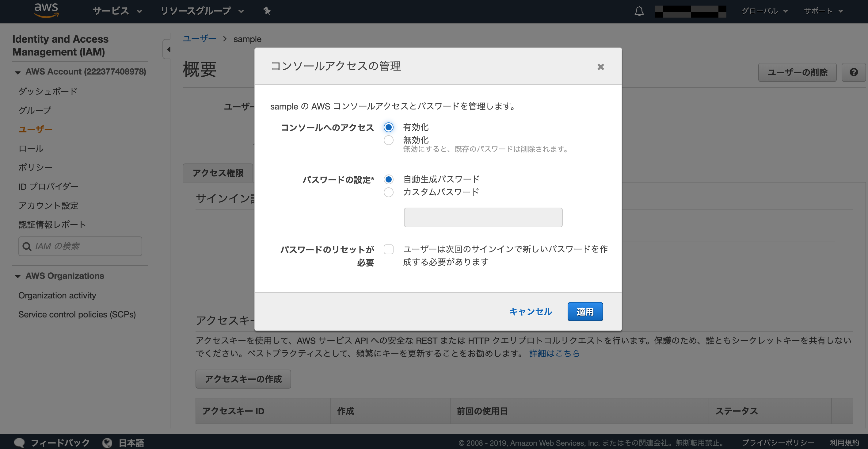Screen dimensions: 868x449
Task: Collapse the sidebar with arrow icon
Action: (168, 50)
